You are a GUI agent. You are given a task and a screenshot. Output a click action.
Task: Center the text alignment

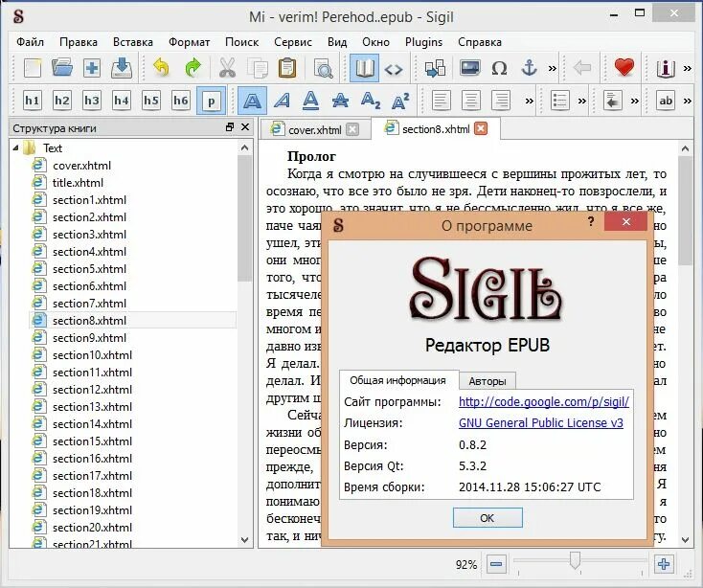pyautogui.click(x=471, y=101)
